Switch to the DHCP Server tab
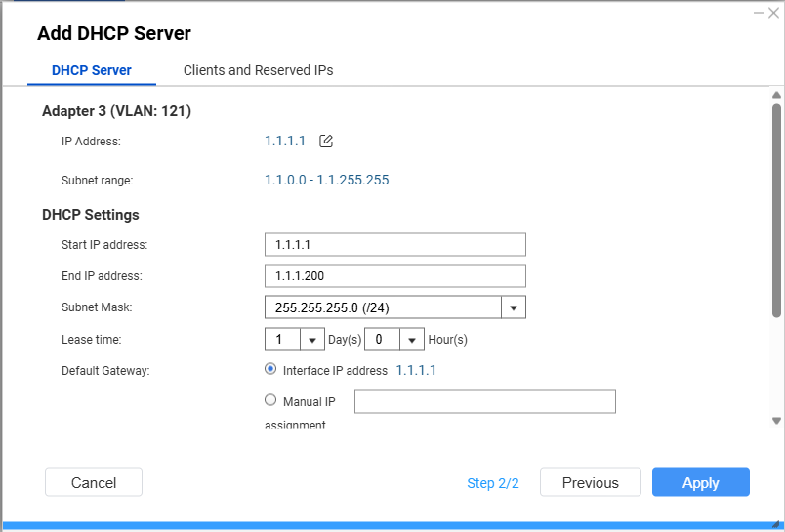Screen dimensions: 785x532 coord(92,70)
